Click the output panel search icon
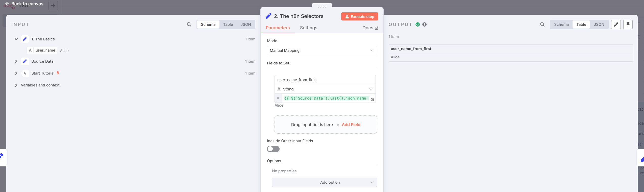The width and height of the screenshot is (644, 192). pyautogui.click(x=542, y=25)
